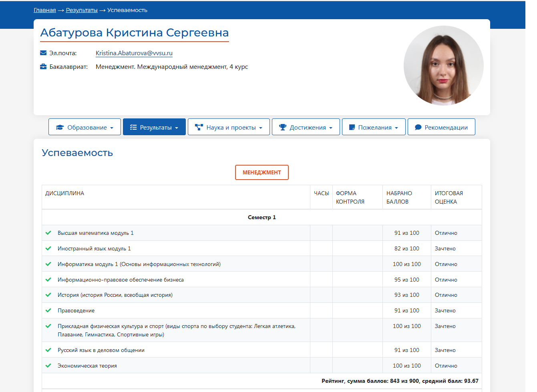Open the Пожелания dropdown caret
Screen dimensions: 537x392
click(x=396, y=128)
